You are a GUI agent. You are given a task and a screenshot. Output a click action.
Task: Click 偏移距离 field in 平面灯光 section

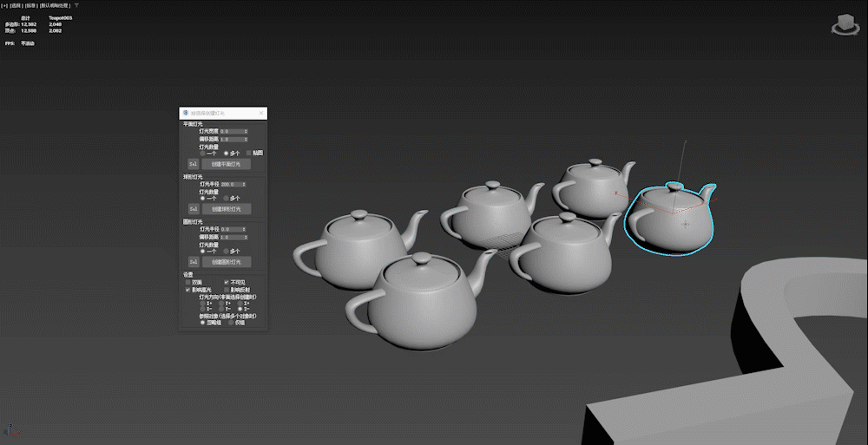[x=232, y=140]
